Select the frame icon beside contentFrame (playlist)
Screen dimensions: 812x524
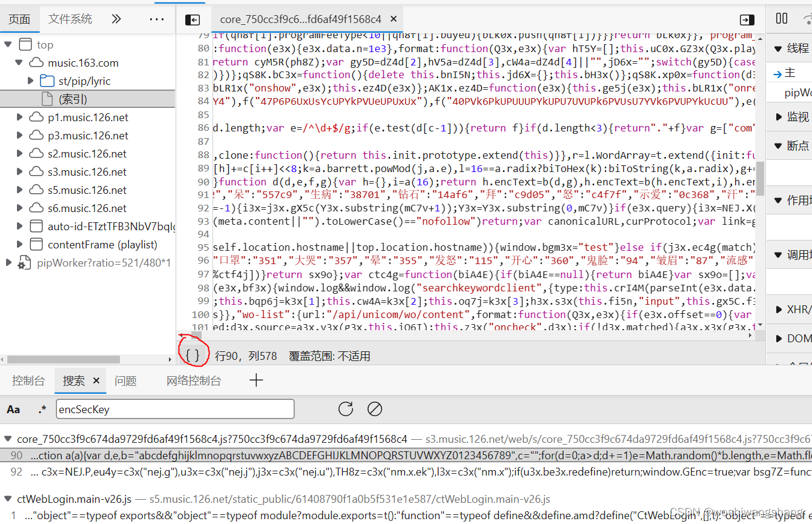click(x=37, y=244)
